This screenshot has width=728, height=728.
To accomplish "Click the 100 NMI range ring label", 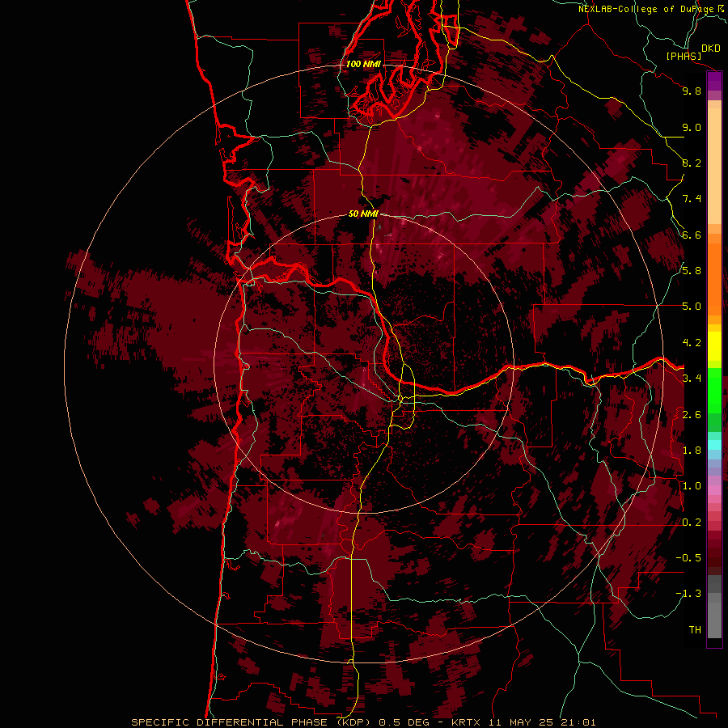I will pyautogui.click(x=363, y=64).
